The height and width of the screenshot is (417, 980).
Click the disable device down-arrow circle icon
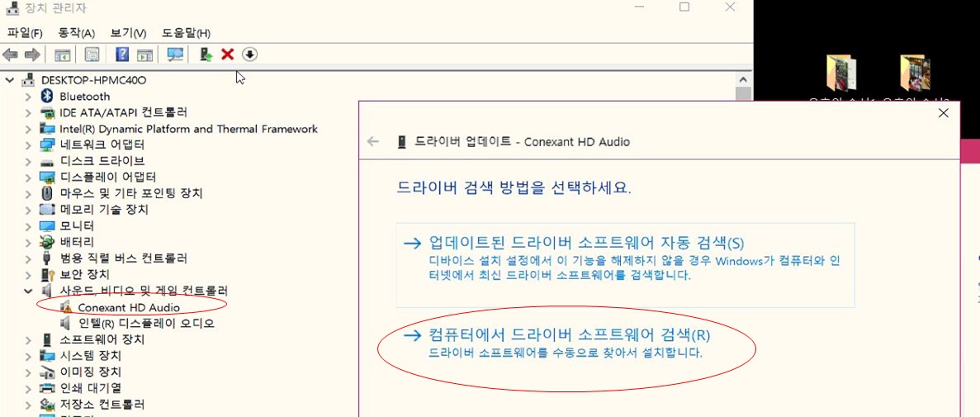tap(250, 55)
